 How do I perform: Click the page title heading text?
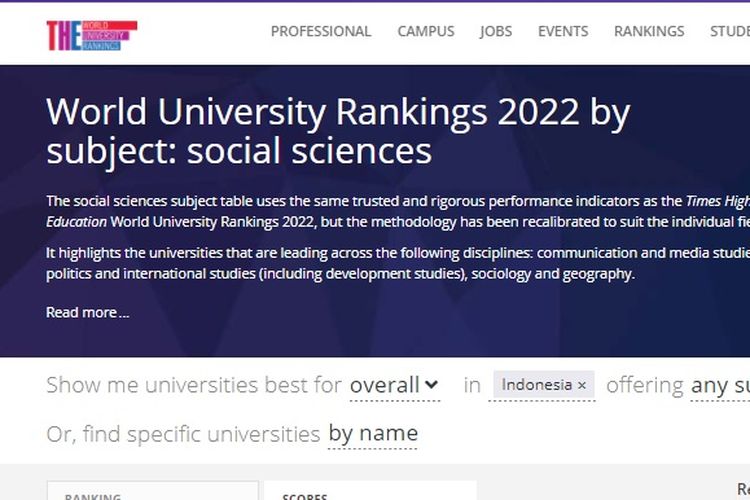point(338,131)
